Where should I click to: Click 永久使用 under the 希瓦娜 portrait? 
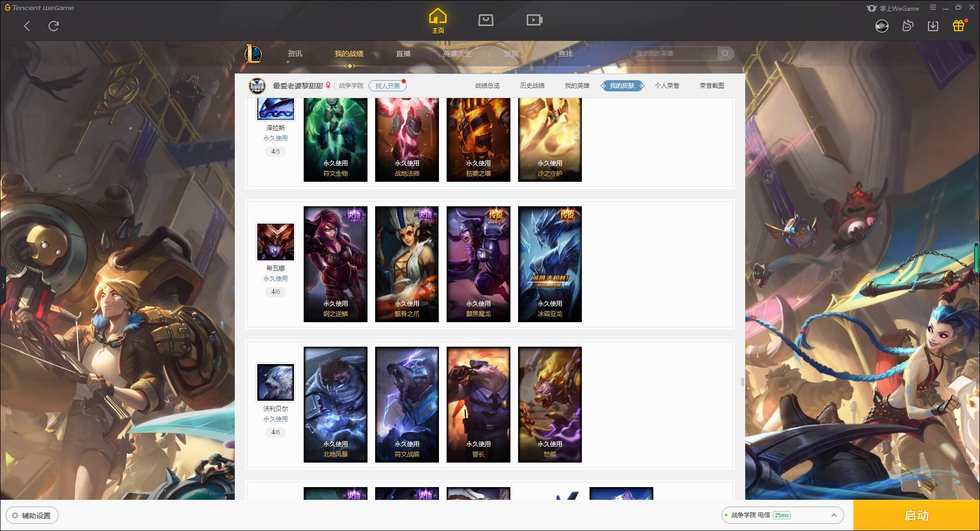coord(276,279)
